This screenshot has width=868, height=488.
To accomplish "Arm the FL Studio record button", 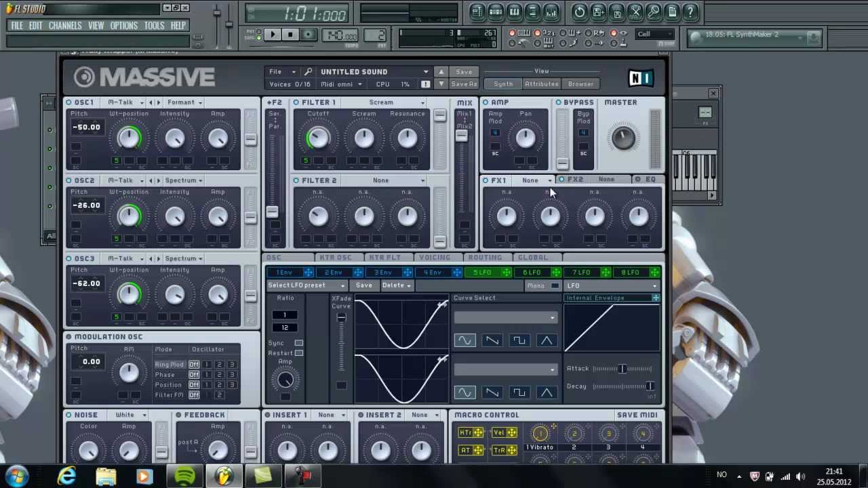I will click(x=308, y=35).
